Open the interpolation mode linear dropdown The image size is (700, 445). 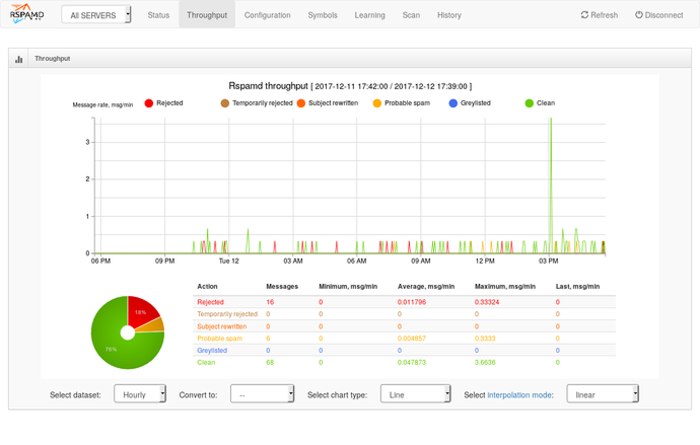[x=602, y=394]
